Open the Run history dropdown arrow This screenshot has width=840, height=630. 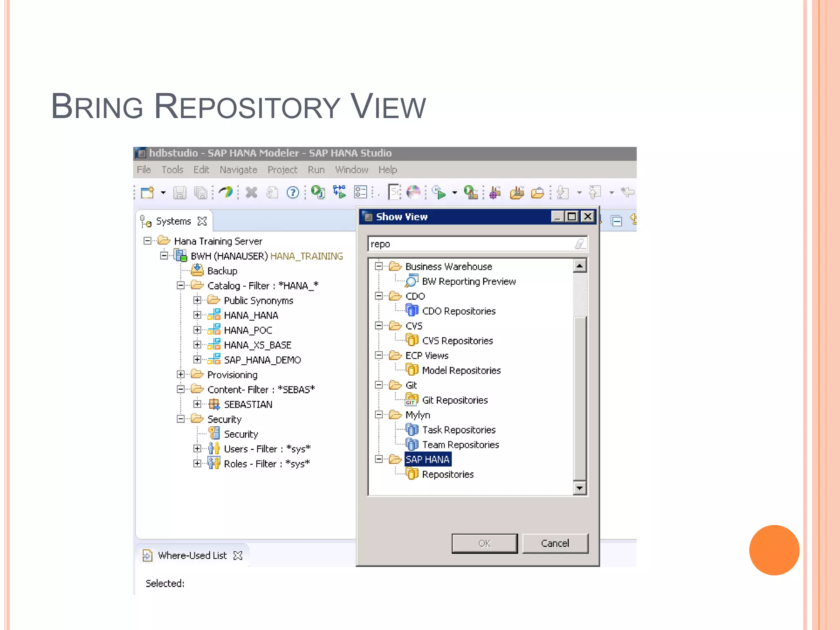tap(455, 192)
